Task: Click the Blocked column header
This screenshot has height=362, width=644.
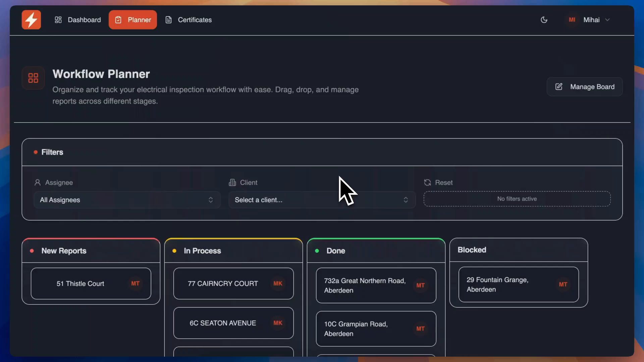Action: 519,250
